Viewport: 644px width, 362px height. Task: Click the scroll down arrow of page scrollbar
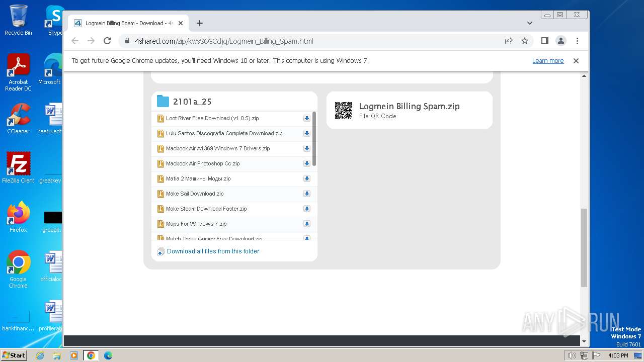click(584, 341)
